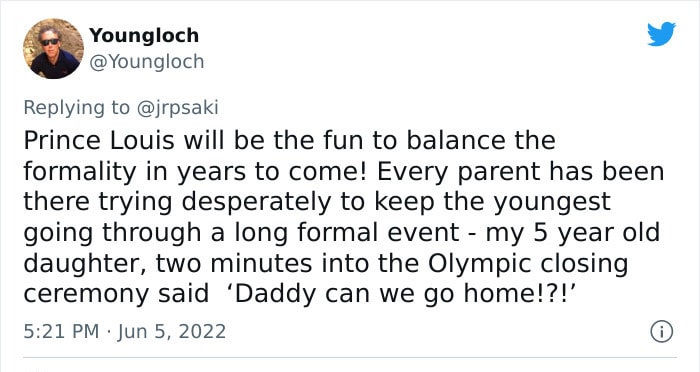
Task: Open the tweet info circle icon
Action: [x=662, y=332]
